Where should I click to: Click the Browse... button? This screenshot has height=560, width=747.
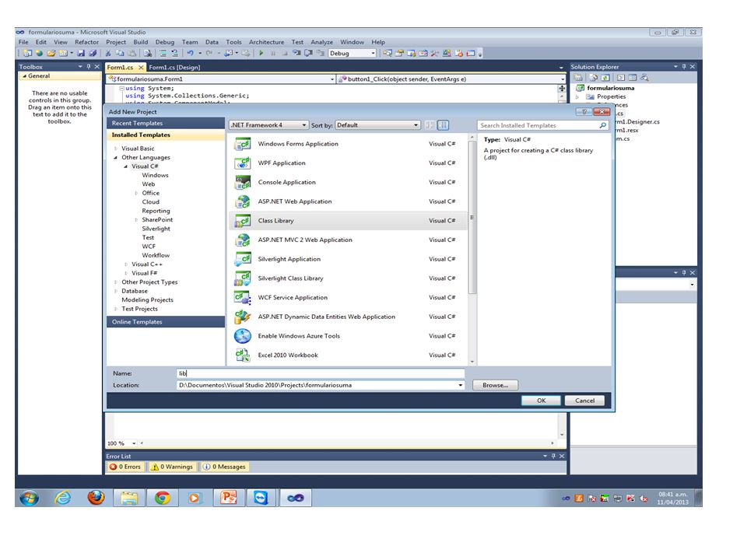(x=495, y=385)
